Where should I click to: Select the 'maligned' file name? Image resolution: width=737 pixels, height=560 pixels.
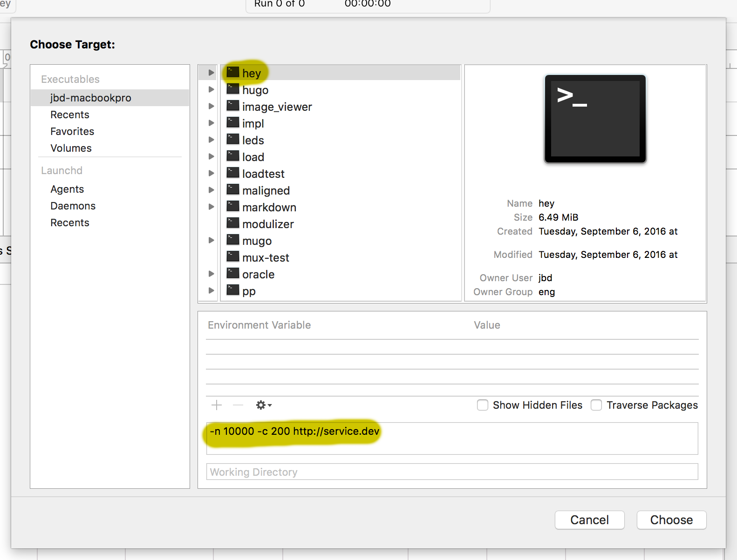pos(266,190)
